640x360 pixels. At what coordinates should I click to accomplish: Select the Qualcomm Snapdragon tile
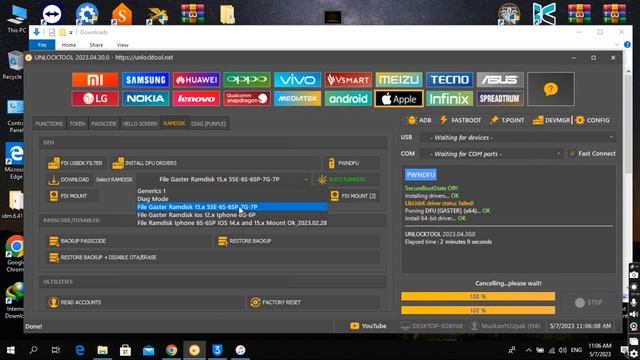pos(247,98)
